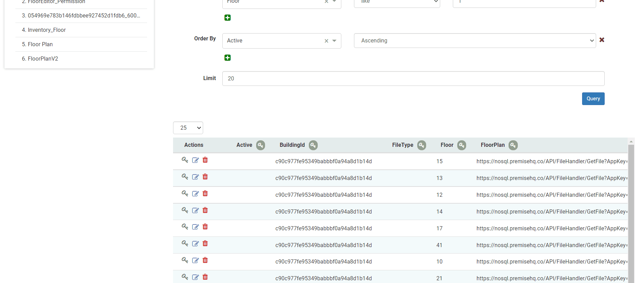
Task: View details of the Floor 15 row
Action: [x=185, y=160]
